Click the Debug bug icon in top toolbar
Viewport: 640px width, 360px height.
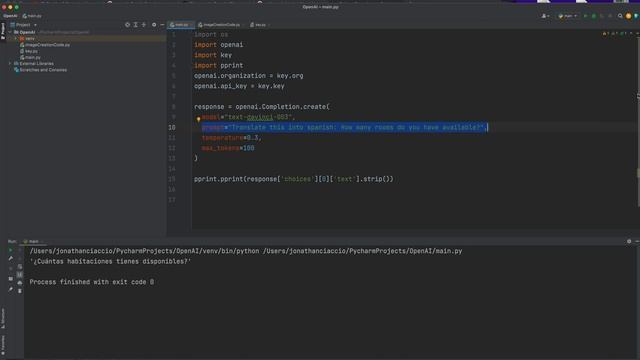pyautogui.click(x=594, y=16)
